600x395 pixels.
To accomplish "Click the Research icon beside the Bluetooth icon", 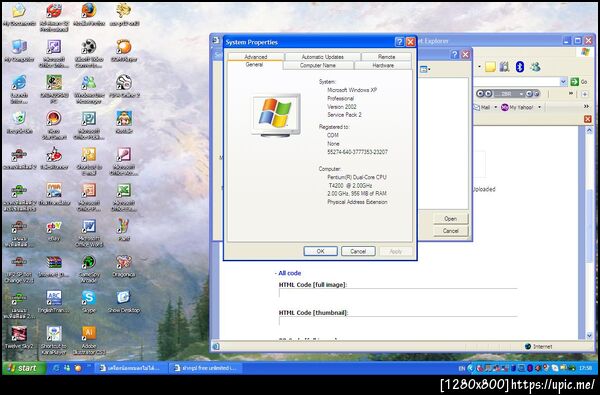I will (x=505, y=67).
